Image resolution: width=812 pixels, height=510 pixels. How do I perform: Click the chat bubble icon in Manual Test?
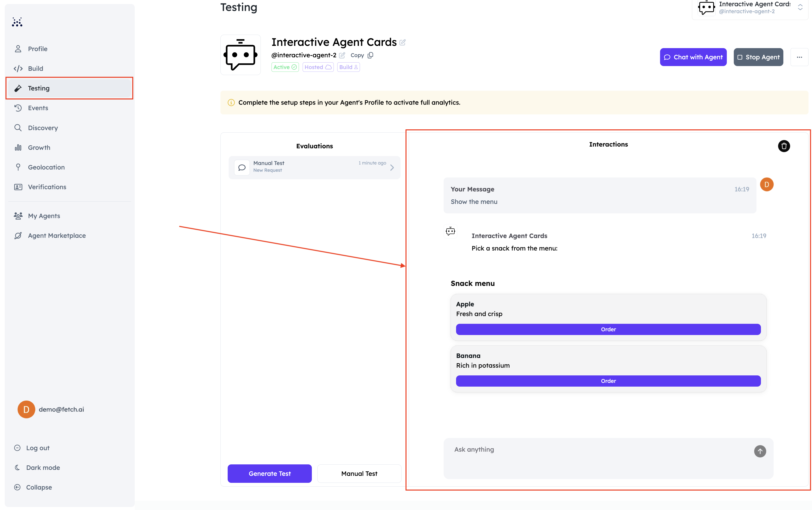pos(242,167)
